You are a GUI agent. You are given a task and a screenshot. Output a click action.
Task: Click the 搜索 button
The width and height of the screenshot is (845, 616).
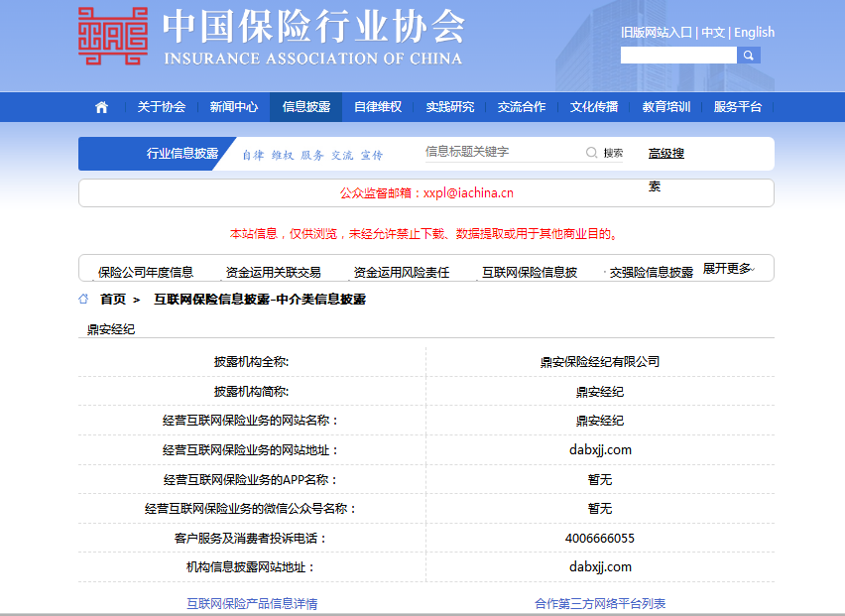pos(613,153)
